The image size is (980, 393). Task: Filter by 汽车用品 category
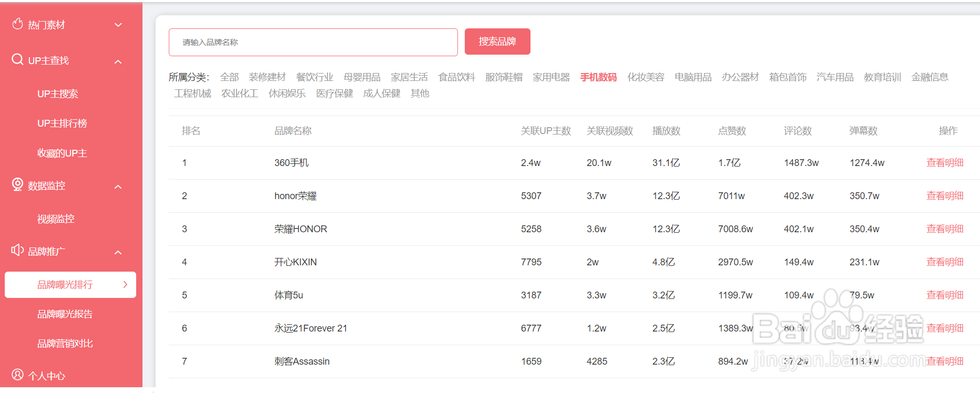(835, 77)
